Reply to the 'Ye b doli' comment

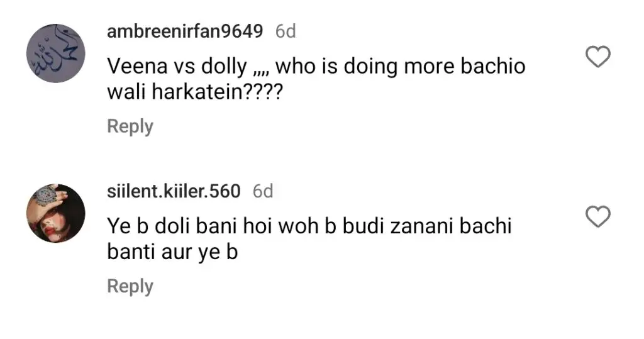130,286
